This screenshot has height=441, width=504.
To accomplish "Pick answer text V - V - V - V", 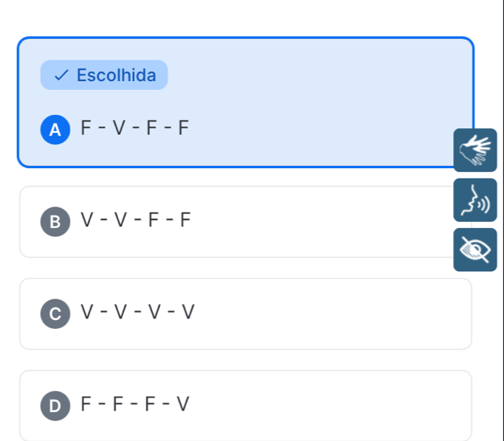I will pos(138,312).
